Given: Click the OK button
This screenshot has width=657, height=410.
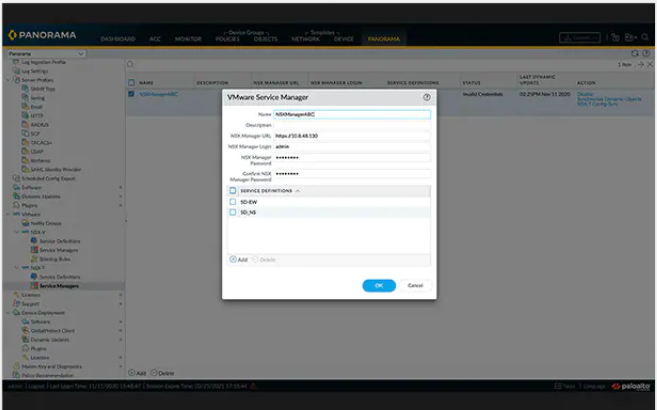Looking at the screenshot, I should click(379, 285).
